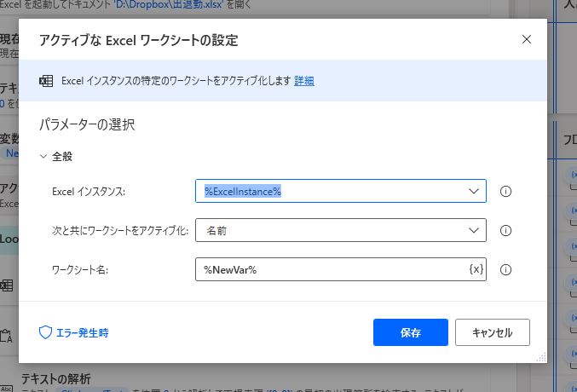Click テキストの解析 action in background flow
Screen dimensions: 577x392
(x=56, y=378)
